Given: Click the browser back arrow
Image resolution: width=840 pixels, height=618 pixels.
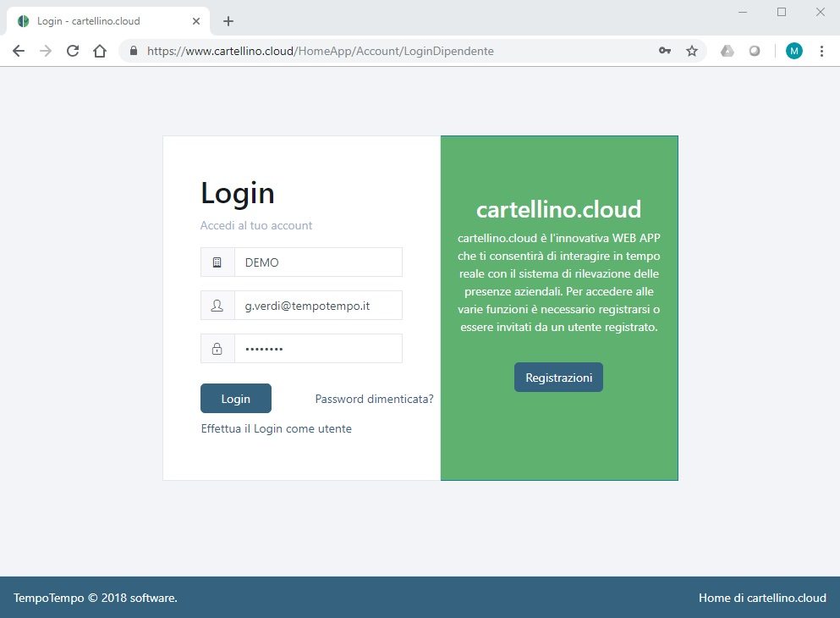Looking at the screenshot, I should [19, 51].
